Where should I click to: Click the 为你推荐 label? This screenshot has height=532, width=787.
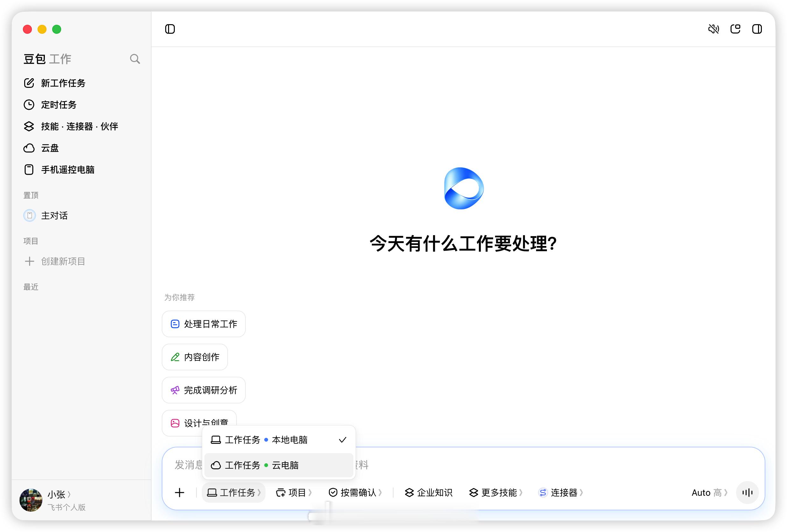(x=180, y=297)
